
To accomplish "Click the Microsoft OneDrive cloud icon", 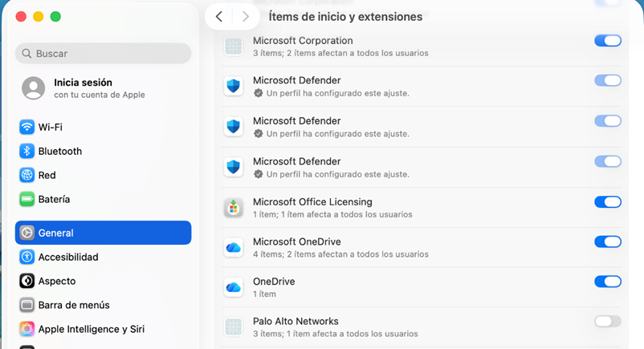I will pyautogui.click(x=234, y=248).
